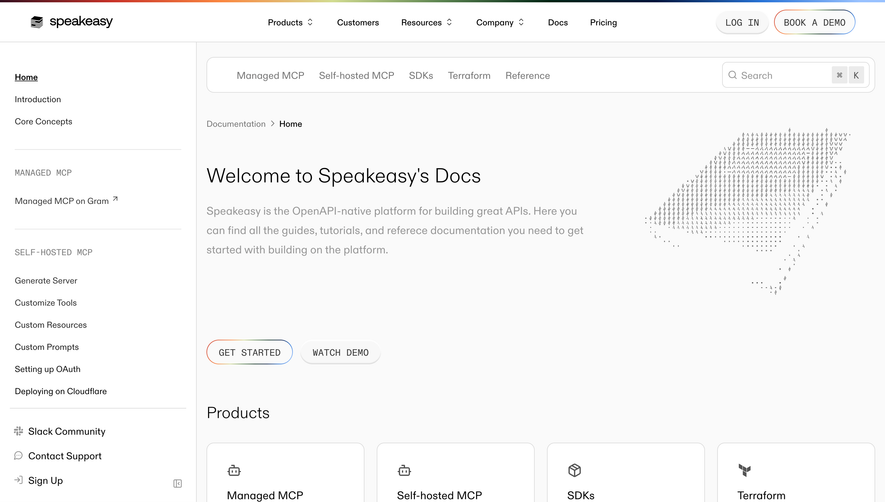This screenshot has width=885, height=502.
Task: Expand the Company dropdown menu
Action: (x=500, y=23)
